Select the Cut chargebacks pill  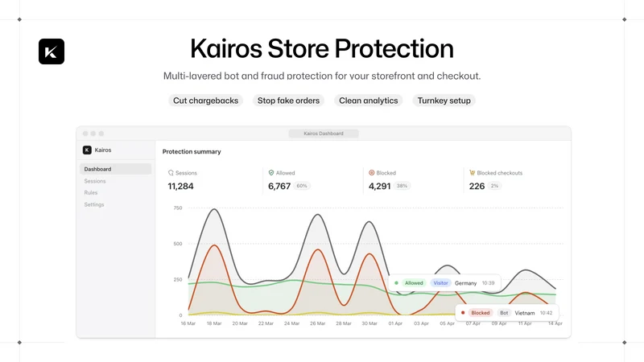205,101
